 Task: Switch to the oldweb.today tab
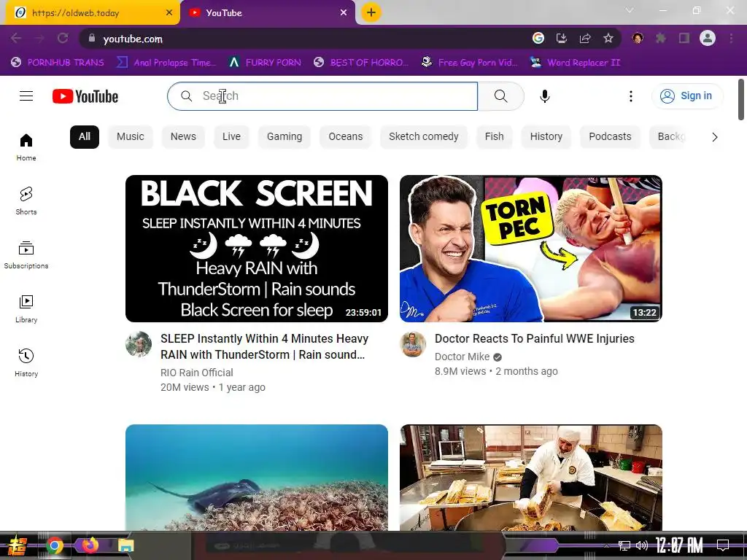click(93, 13)
